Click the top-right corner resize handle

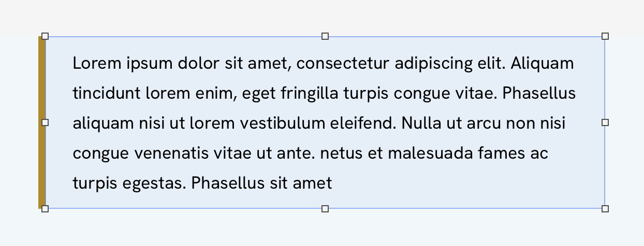point(605,36)
